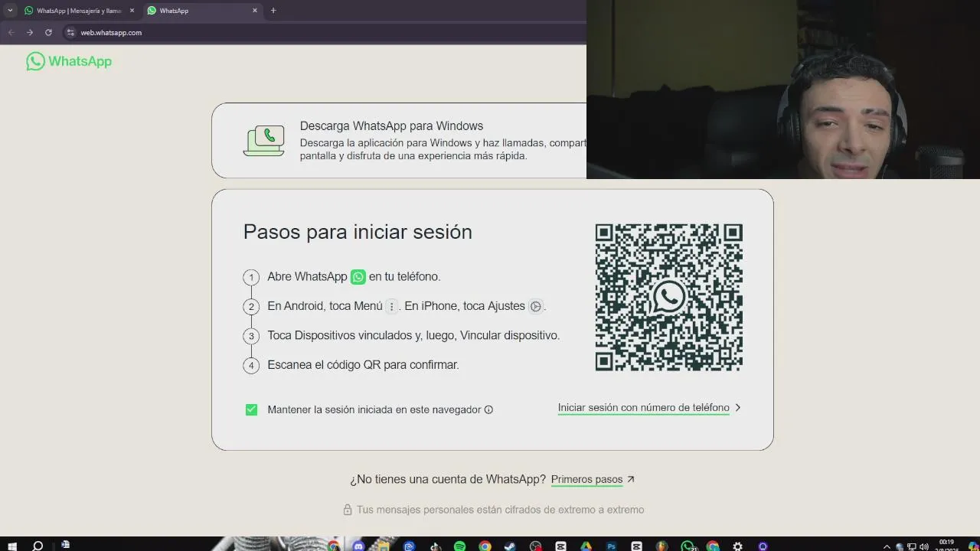Go forward with the browser forward arrow
The width and height of the screenshot is (980, 551).
29,32
